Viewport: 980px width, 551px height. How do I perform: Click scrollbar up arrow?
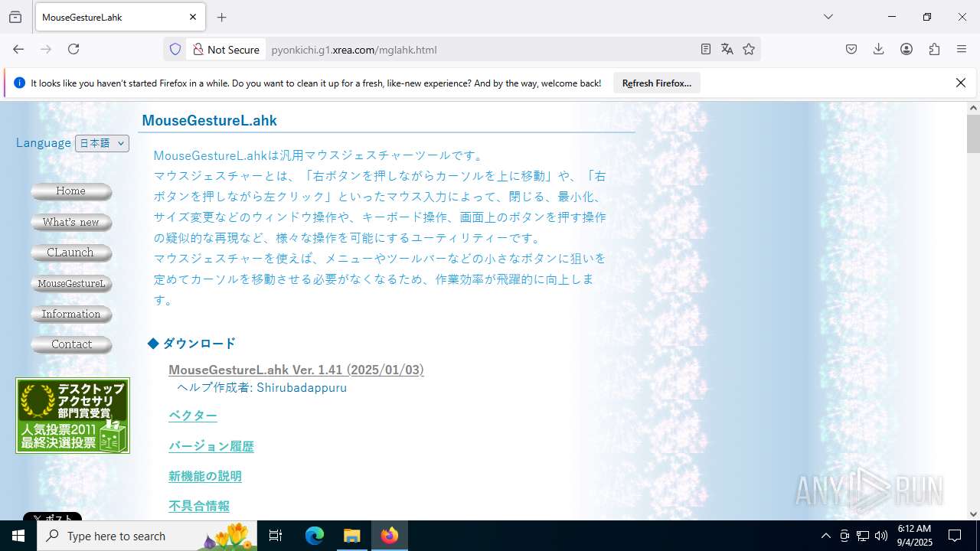coord(973,108)
